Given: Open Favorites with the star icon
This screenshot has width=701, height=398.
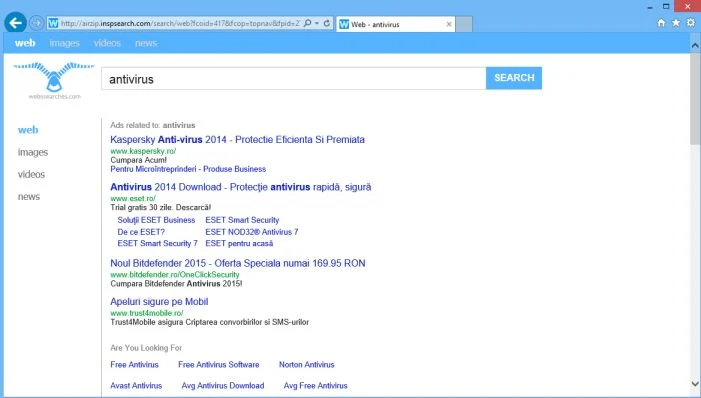Looking at the screenshot, I should coord(676,23).
